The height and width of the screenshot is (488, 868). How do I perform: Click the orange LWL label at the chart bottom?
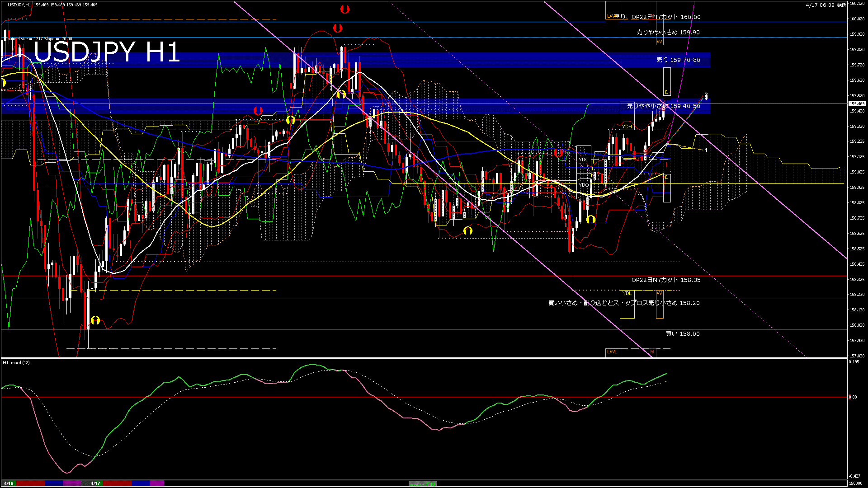point(612,352)
